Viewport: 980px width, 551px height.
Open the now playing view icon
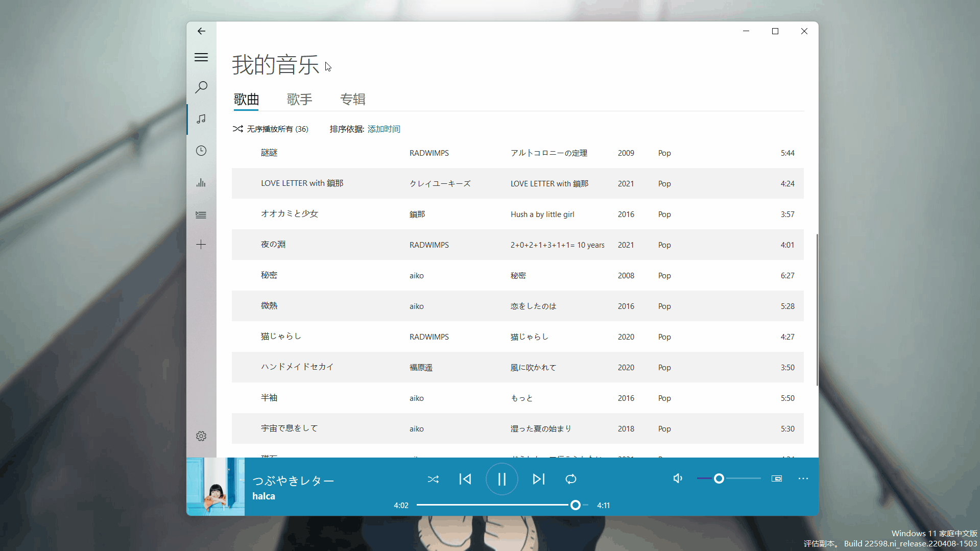point(201,182)
